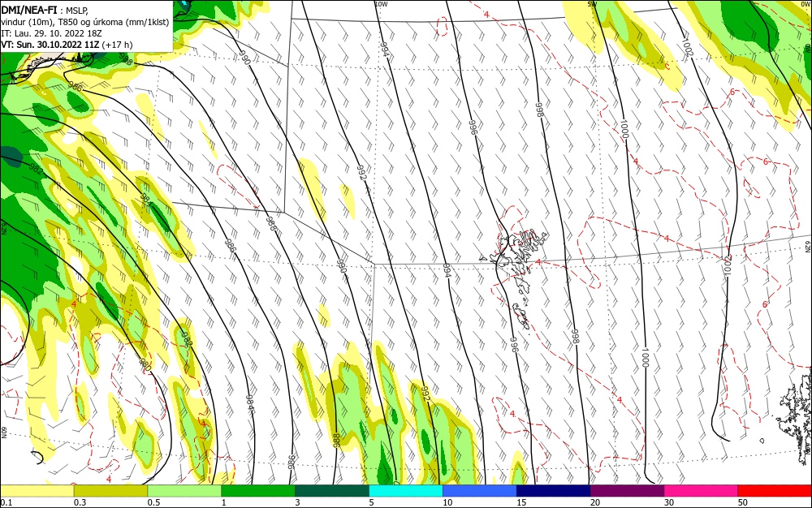
Task: Click the olive 0.3 legend color block
Action: click(x=110, y=491)
